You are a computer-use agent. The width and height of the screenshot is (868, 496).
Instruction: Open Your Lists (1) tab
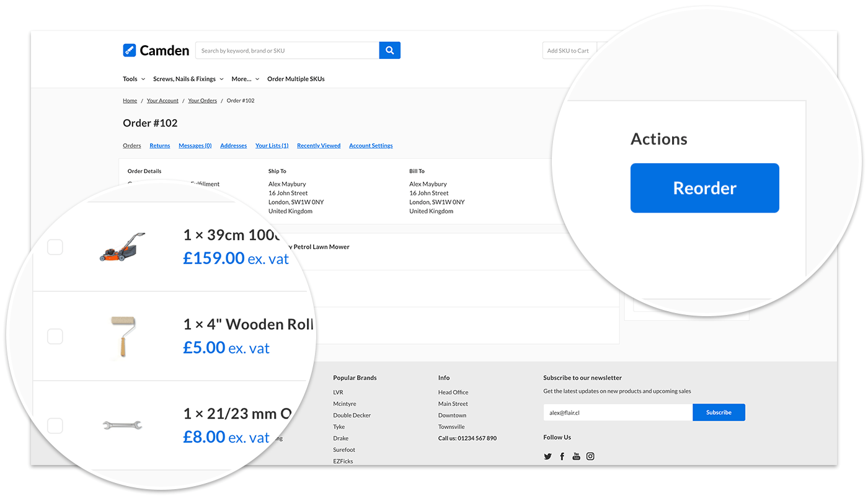coord(272,146)
